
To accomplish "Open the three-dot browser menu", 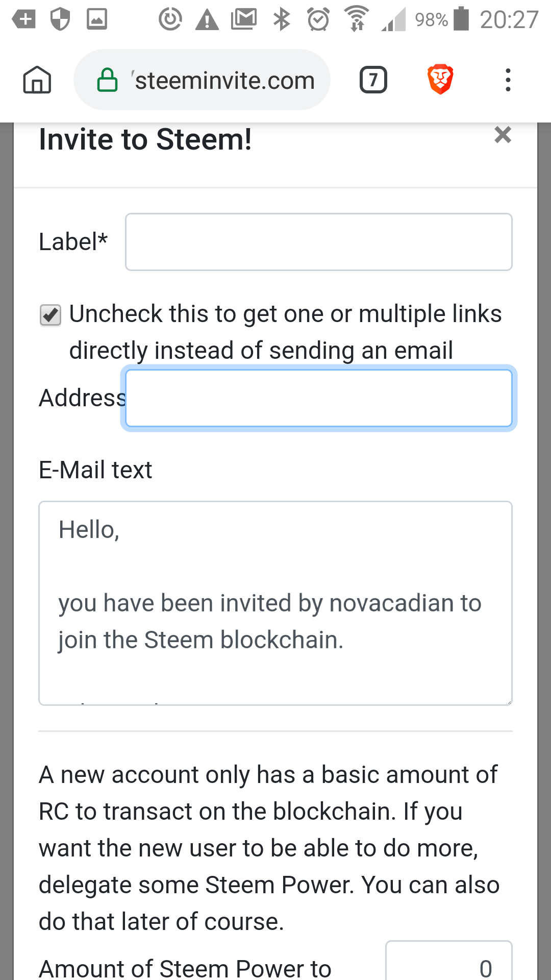I will [508, 80].
